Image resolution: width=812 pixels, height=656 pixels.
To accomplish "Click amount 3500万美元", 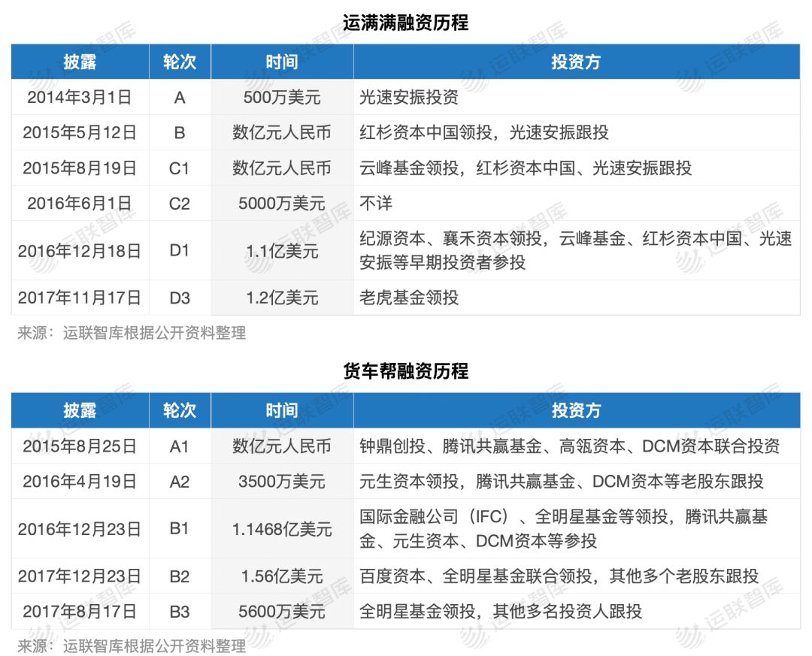I will (x=282, y=482).
